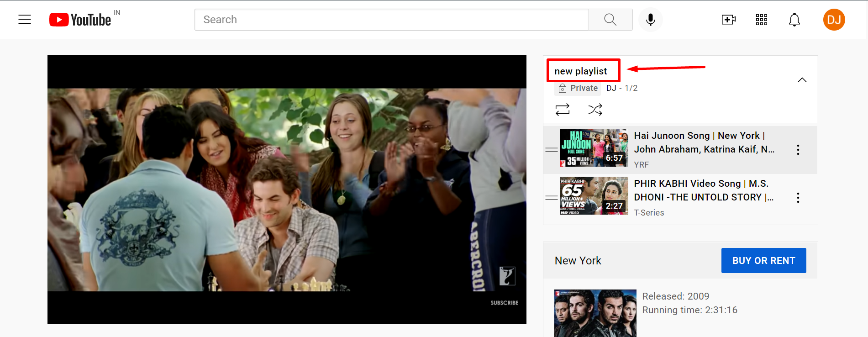The width and height of the screenshot is (868, 337).
Task: Go to YouTube home via logo
Action: [x=80, y=20]
